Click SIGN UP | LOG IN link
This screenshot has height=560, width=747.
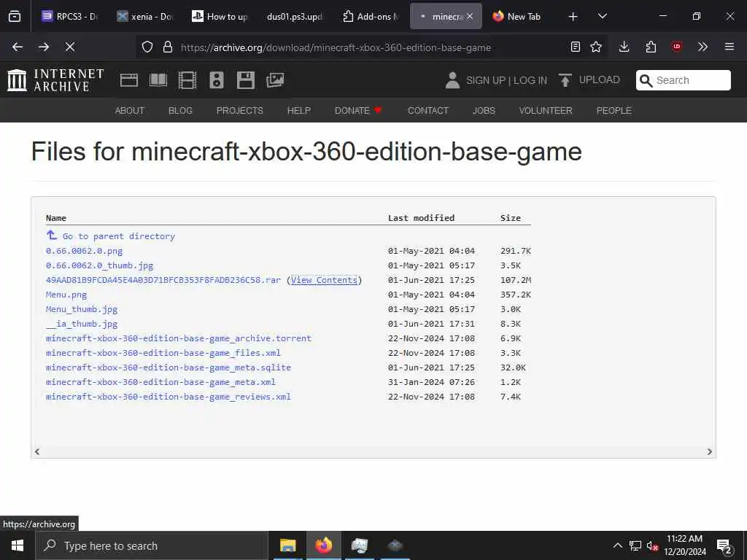click(506, 80)
